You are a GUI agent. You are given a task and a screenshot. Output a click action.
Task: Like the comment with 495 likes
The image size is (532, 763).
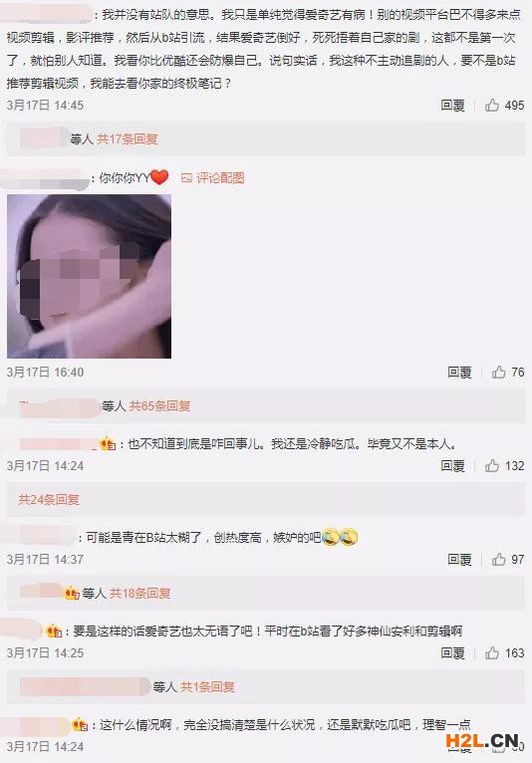(492, 106)
